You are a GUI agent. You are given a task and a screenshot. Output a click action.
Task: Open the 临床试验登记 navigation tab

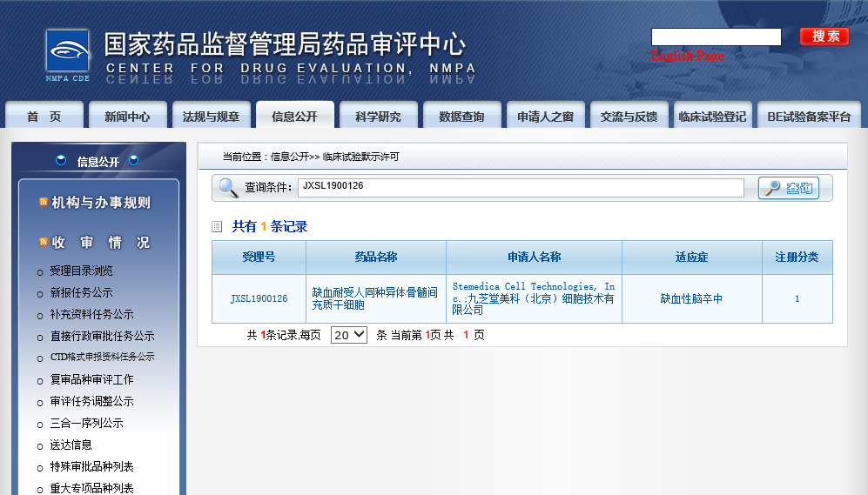click(712, 117)
